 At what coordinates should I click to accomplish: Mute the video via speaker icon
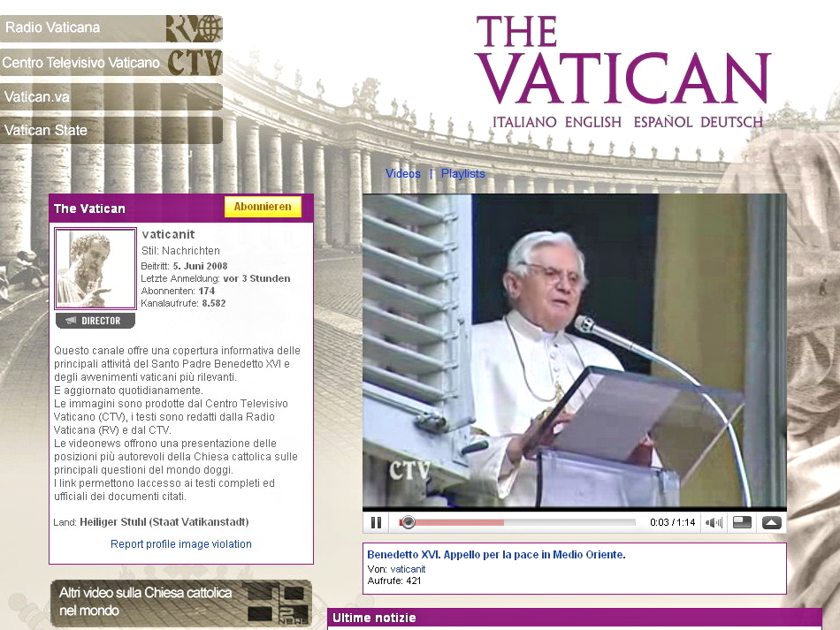coord(714,522)
